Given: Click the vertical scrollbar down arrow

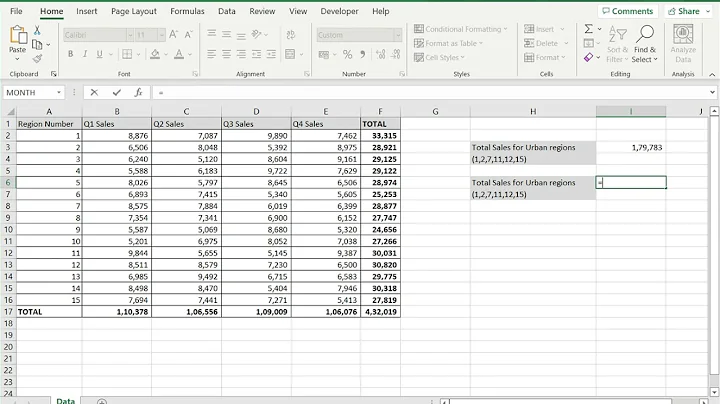Looking at the screenshot, I should pos(714,392).
